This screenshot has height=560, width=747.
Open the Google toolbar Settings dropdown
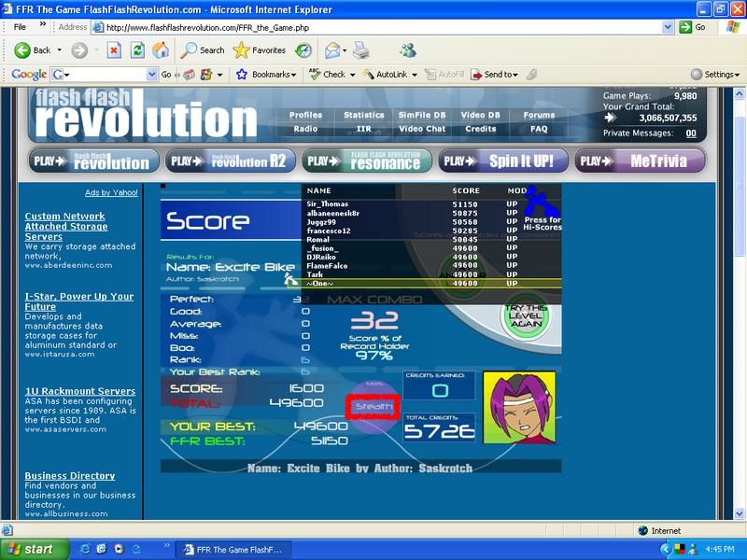(715, 74)
